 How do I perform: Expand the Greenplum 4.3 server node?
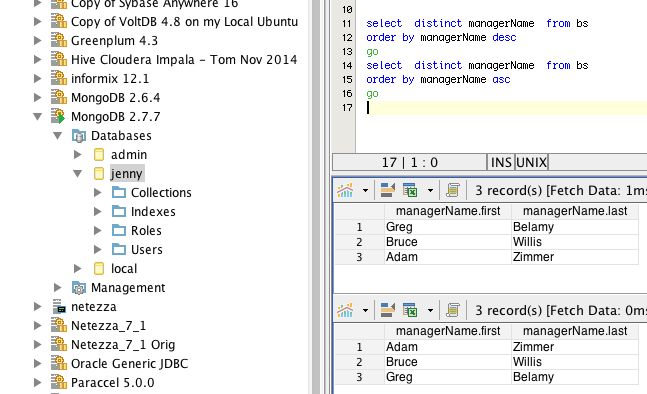point(38,40)
